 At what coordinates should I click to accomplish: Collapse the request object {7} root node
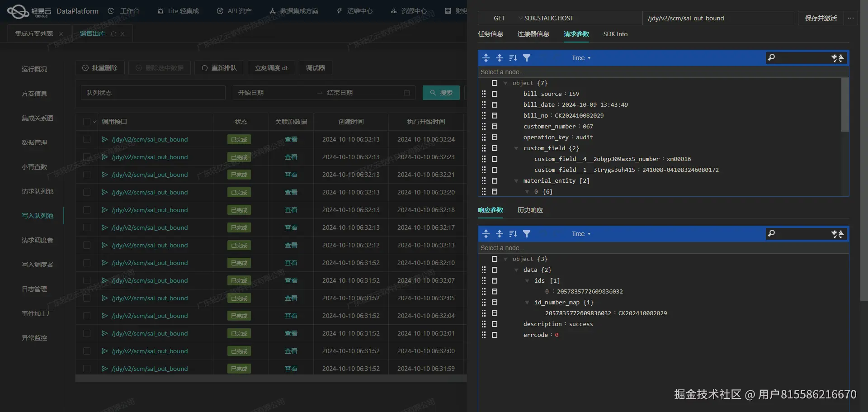(505, 83)
